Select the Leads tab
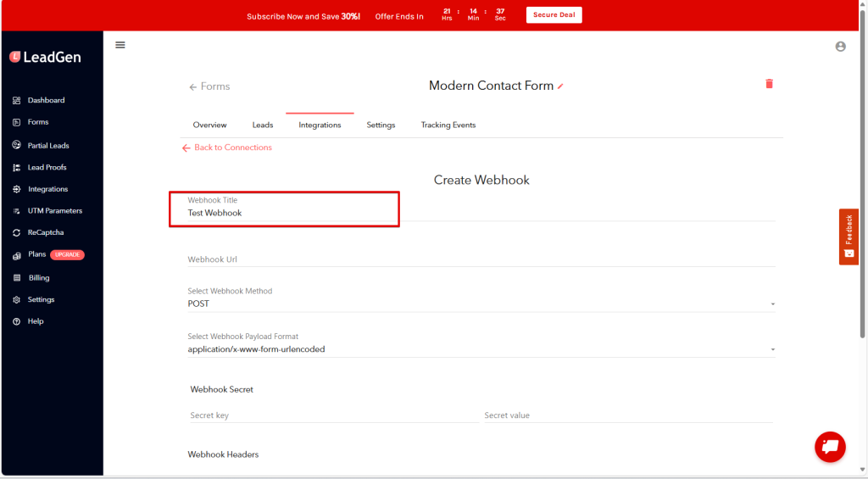Screen dimensions: 868x479 click(263, 125)
